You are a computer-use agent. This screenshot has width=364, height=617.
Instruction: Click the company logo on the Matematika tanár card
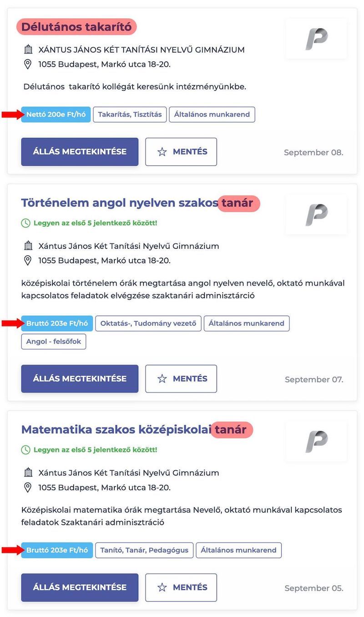point(316,441)
